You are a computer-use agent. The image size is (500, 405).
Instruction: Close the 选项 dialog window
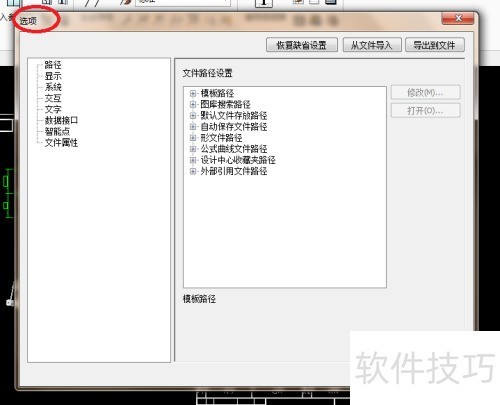(x=458, y=18)
